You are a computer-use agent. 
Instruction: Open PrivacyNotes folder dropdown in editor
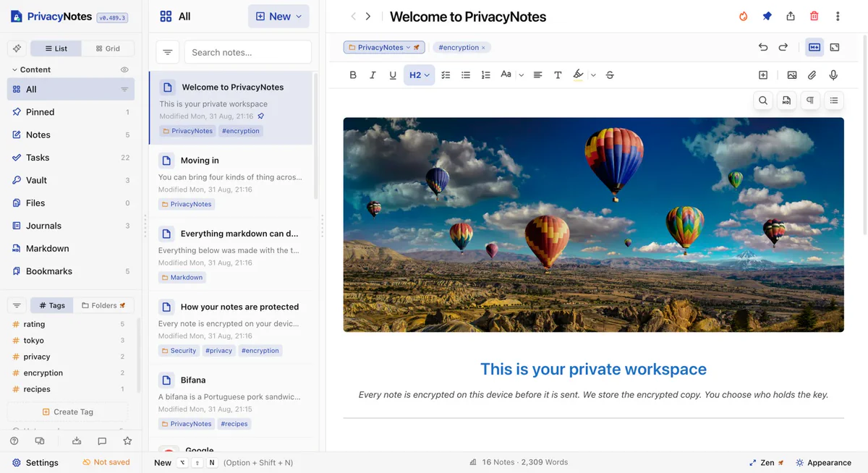(x=384, y=47)
